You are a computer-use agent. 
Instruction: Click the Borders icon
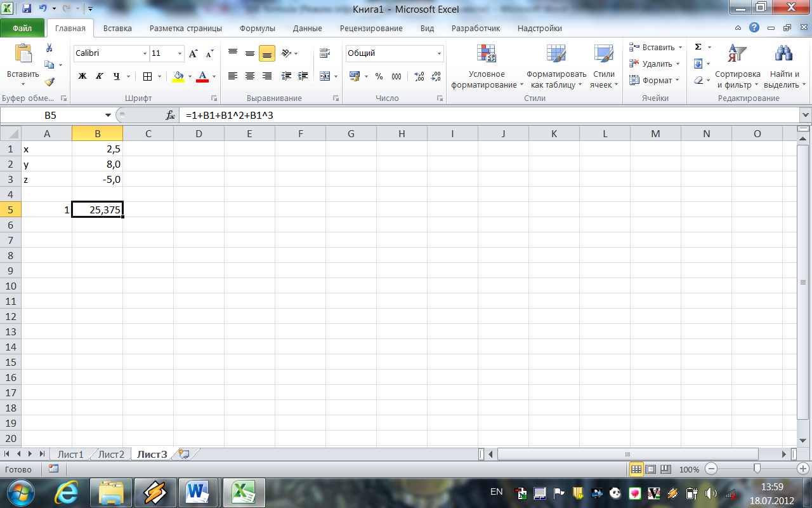[148, 76]
